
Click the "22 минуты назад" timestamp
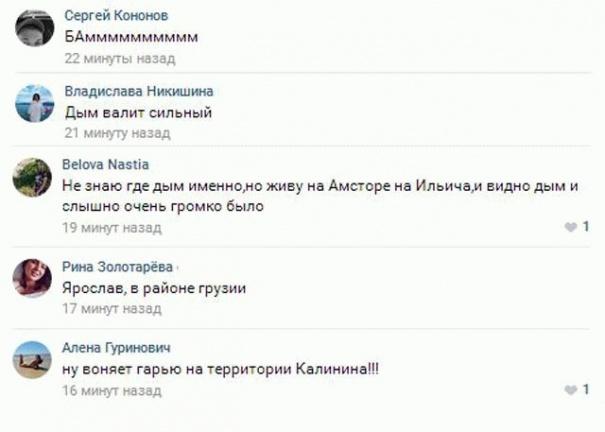[x=113, y=58]
